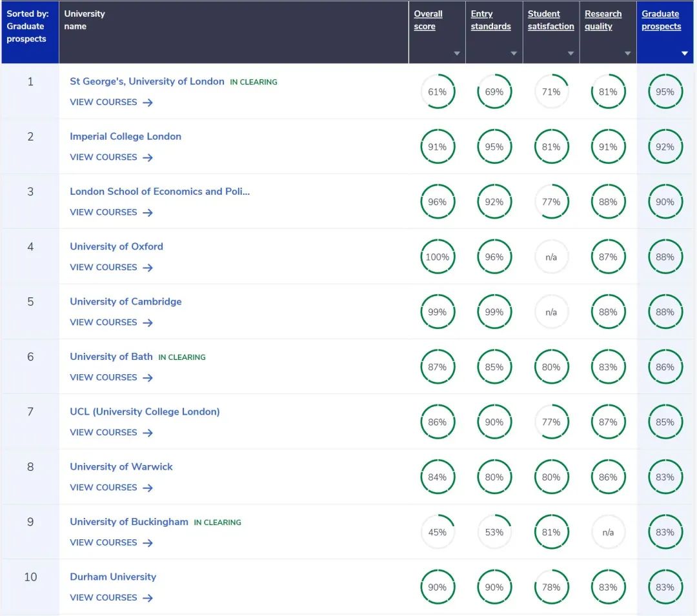Click View Courses text for University of Cambridge

coord(103,323)
